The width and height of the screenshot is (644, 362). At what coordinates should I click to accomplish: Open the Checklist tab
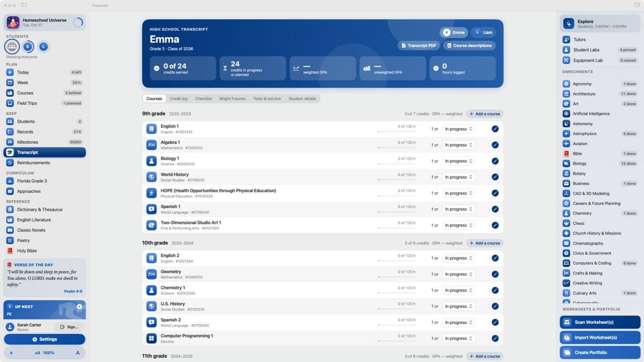point(203,99)
